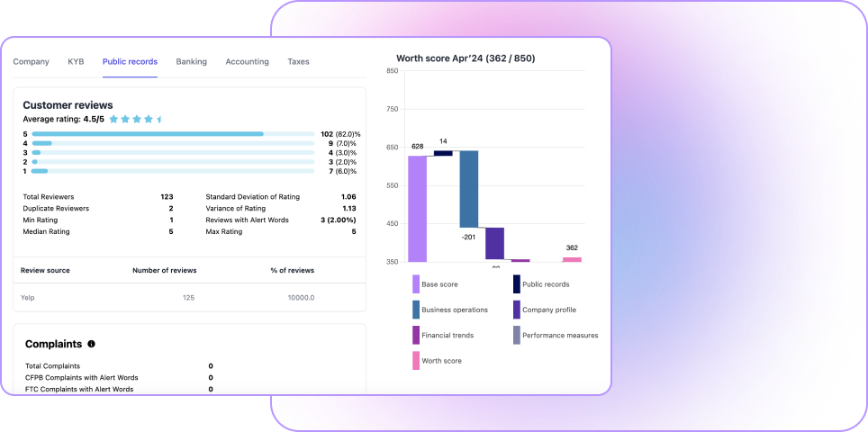Click the Yelp review source row

tap(189, 298)
